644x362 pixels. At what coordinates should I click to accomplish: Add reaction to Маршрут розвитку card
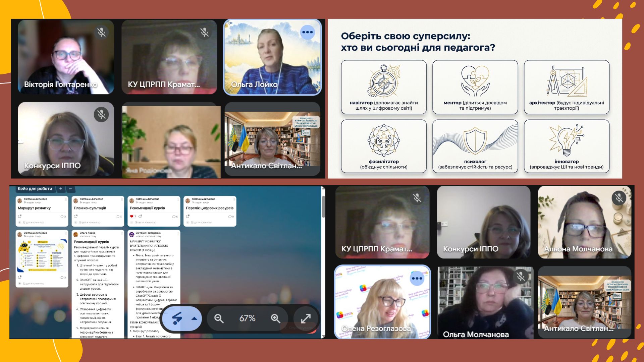[20, 217]
